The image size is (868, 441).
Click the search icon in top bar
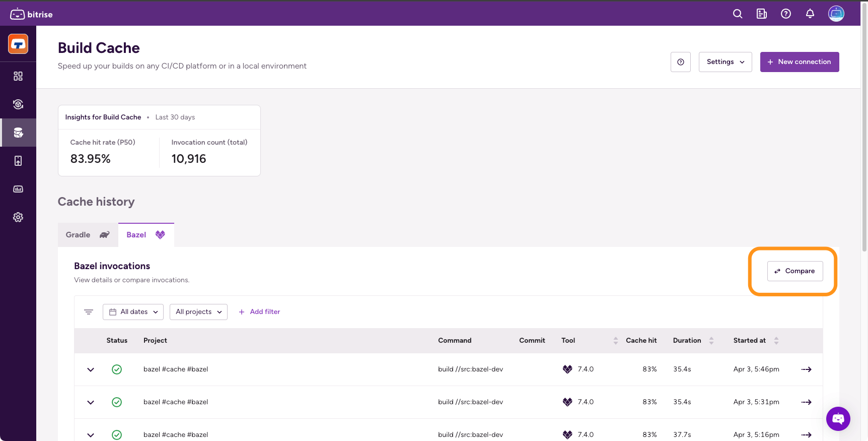[737, 14]
